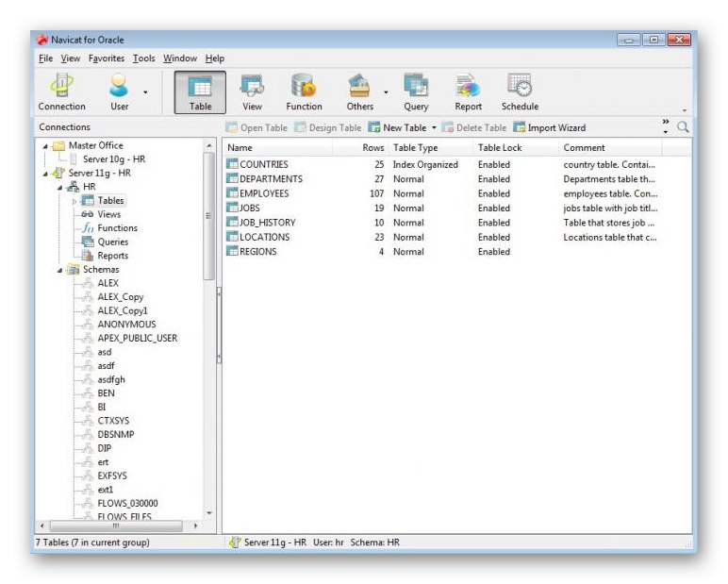Sort by the Name column header

(277, 148)
